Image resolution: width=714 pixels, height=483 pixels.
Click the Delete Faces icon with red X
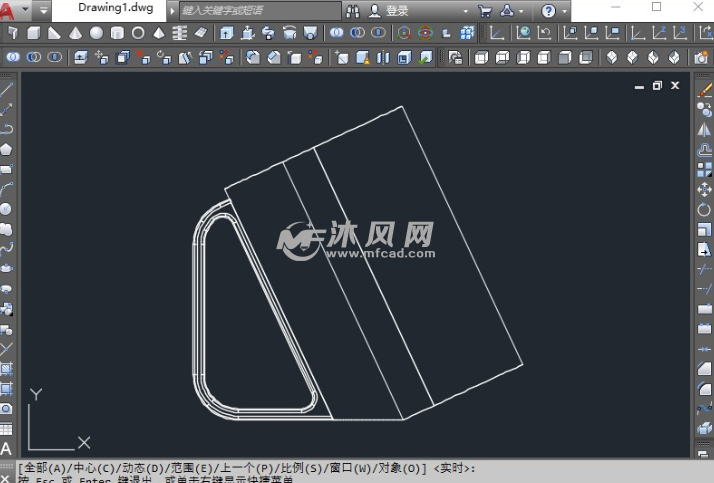click(x=143, y=57)
